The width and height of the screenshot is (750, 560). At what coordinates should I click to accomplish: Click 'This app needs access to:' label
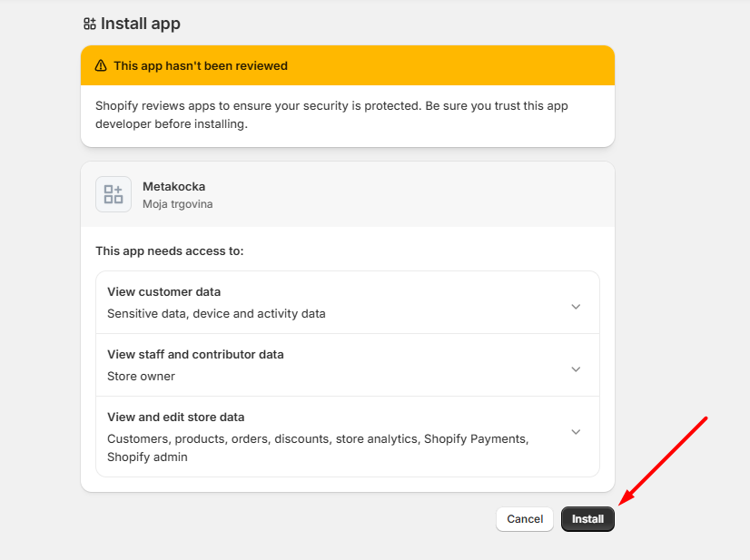click(x=169, y=251)
